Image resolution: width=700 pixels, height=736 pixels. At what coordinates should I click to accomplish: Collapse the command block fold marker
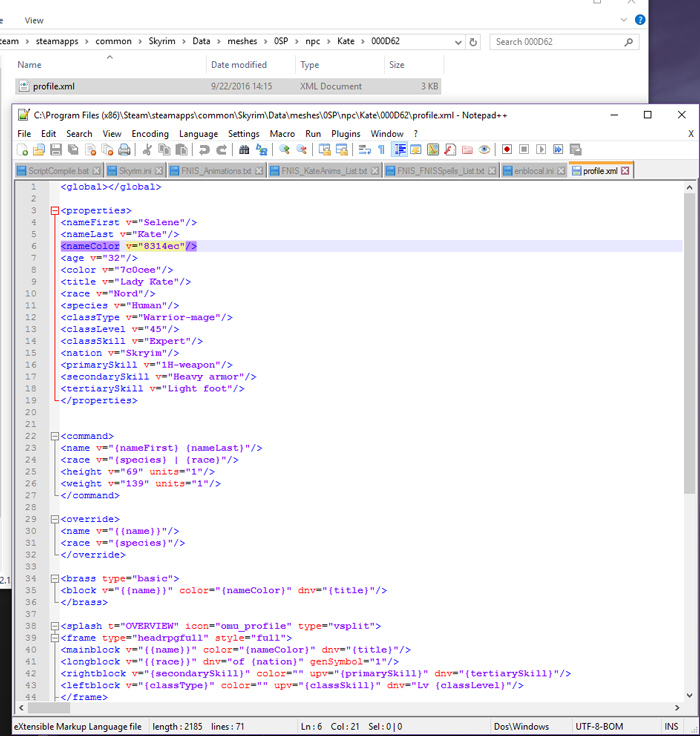pos(54,437)
